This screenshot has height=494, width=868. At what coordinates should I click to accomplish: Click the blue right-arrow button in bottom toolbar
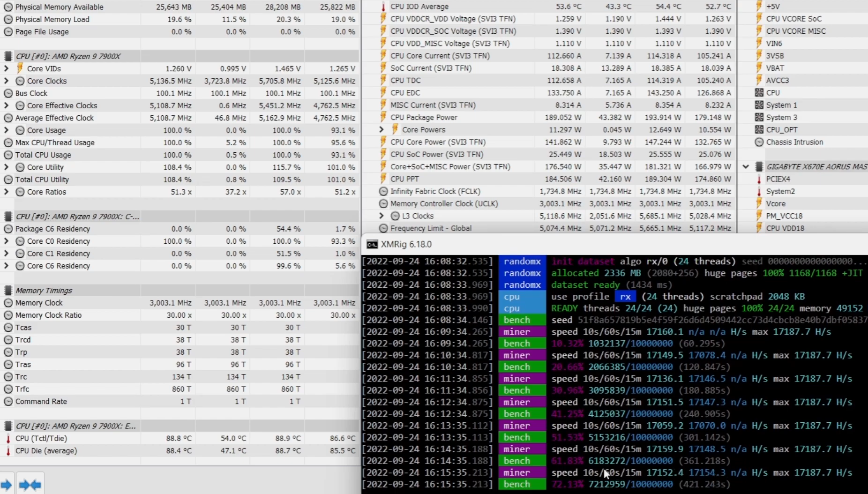click(7, 485)
